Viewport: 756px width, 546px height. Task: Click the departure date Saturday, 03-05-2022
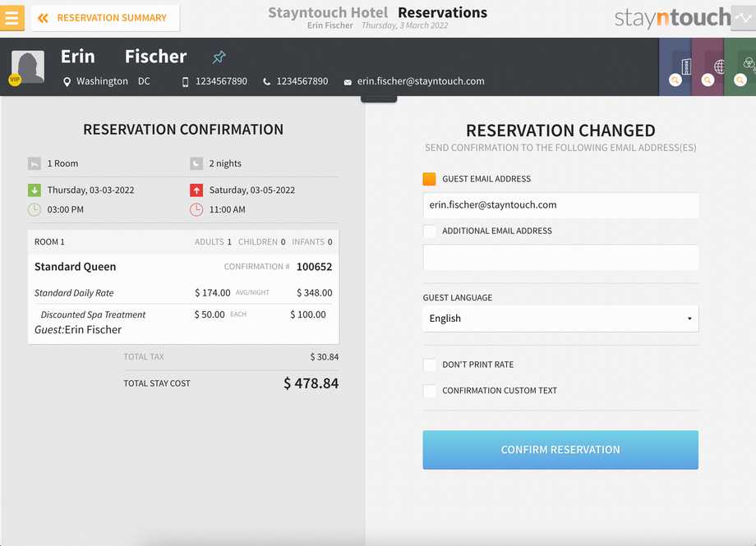click(x=252, y=190)
